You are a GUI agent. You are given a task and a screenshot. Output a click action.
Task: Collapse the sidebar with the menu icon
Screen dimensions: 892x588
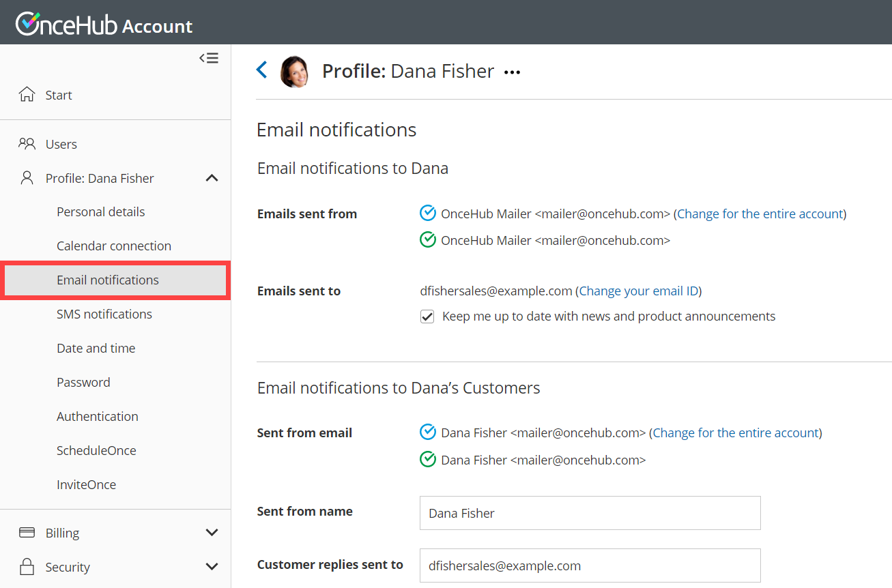click(209, 58)
